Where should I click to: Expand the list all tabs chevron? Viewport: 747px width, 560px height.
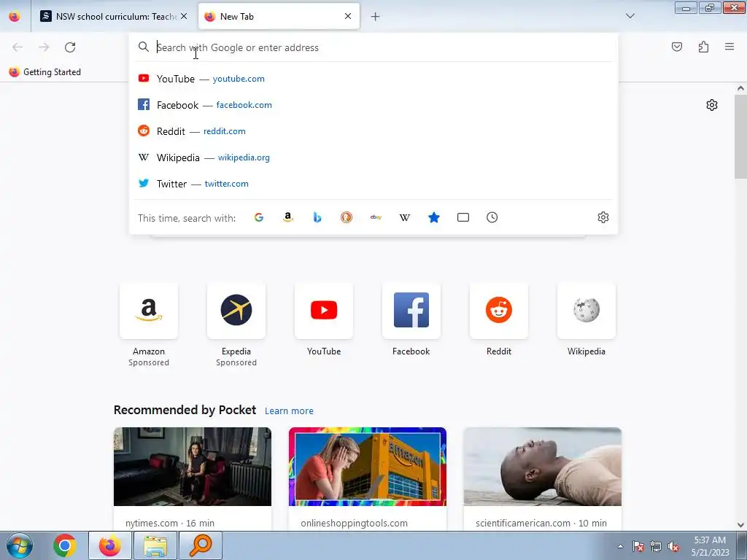coord(630,16)
